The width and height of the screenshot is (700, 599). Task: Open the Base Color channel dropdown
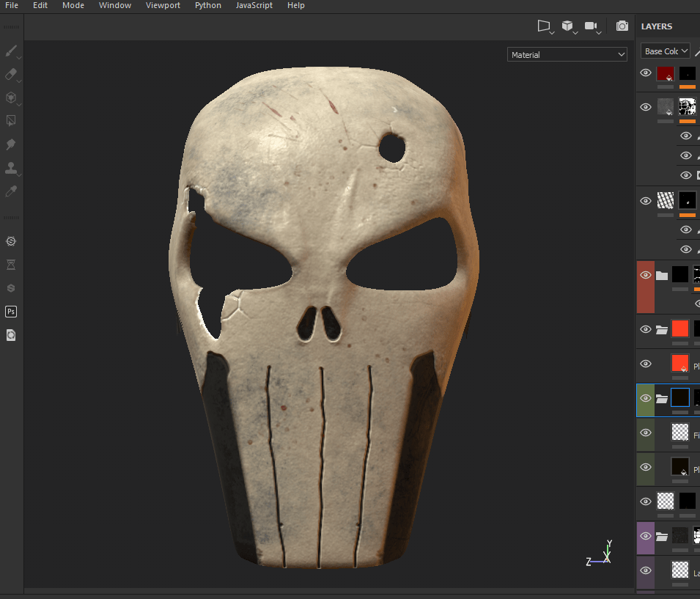[666, 51]
